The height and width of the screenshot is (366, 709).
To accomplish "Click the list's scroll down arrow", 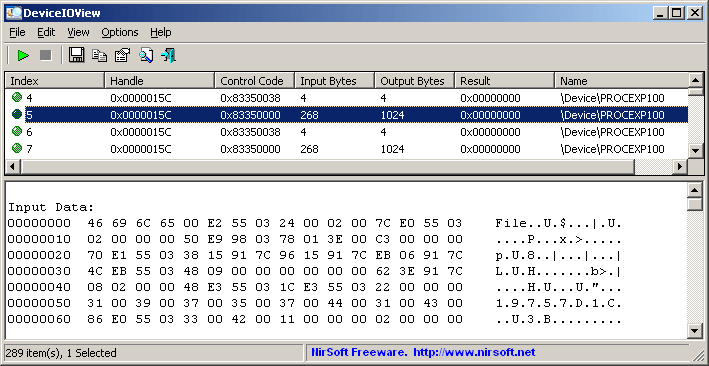I will tap(695, 151).
